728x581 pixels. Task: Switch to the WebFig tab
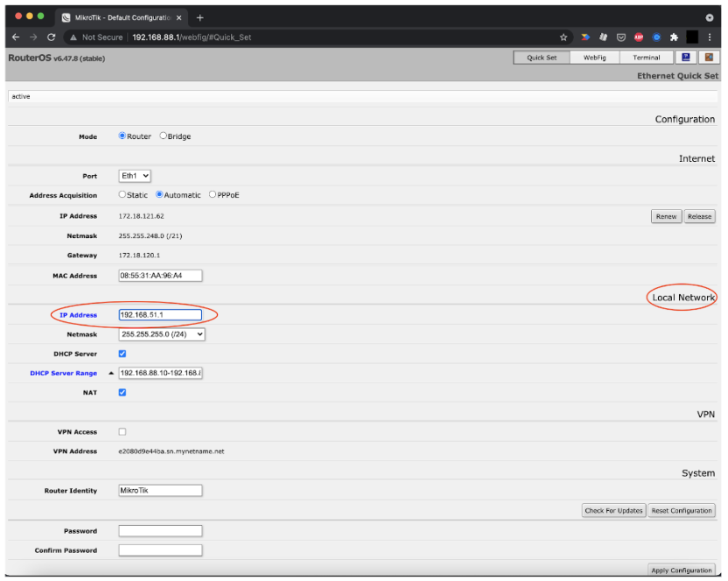click(597, 57)
